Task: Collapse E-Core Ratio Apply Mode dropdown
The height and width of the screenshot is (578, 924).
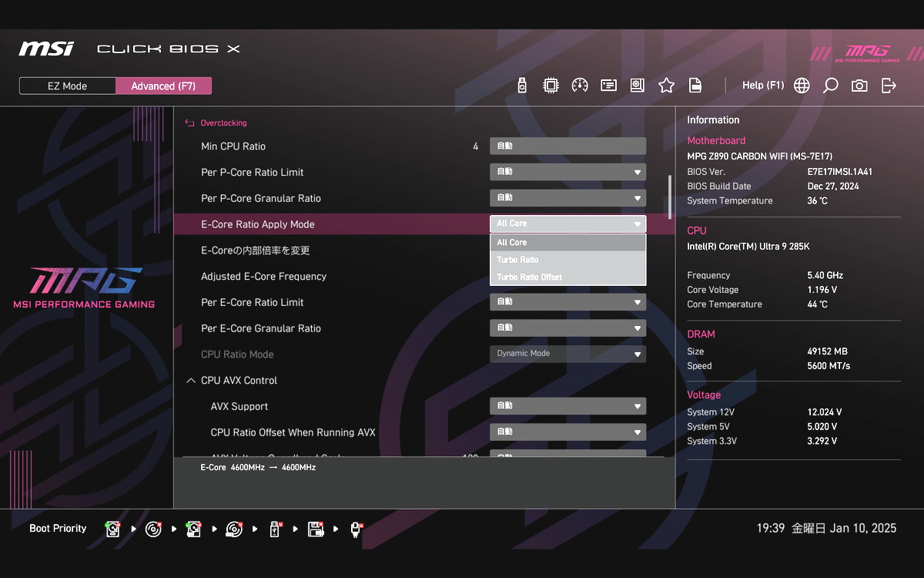Action: pos(568,223)
